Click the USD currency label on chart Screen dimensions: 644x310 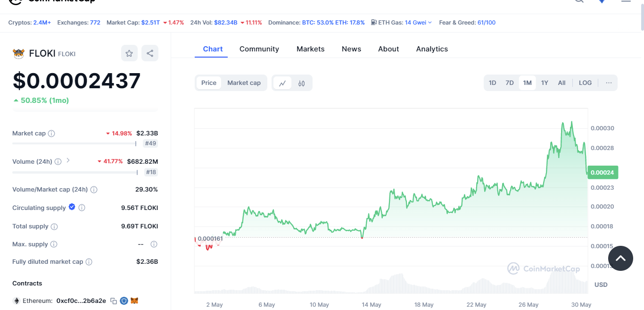601,285
